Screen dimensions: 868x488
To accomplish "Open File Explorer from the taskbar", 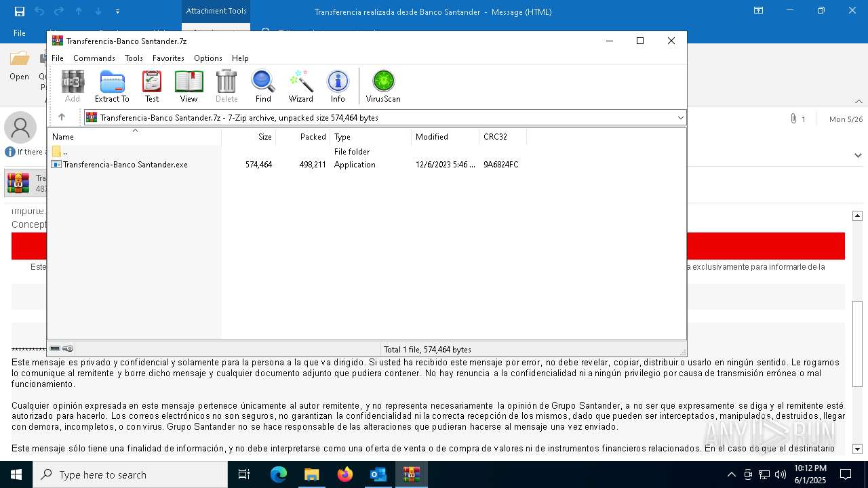I will 312,474.
